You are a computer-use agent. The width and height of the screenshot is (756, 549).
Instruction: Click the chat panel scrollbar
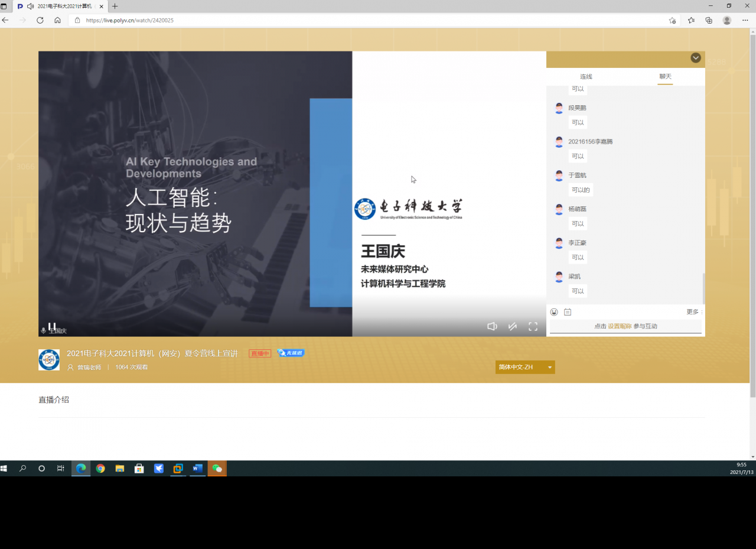[x=703, y=288]
